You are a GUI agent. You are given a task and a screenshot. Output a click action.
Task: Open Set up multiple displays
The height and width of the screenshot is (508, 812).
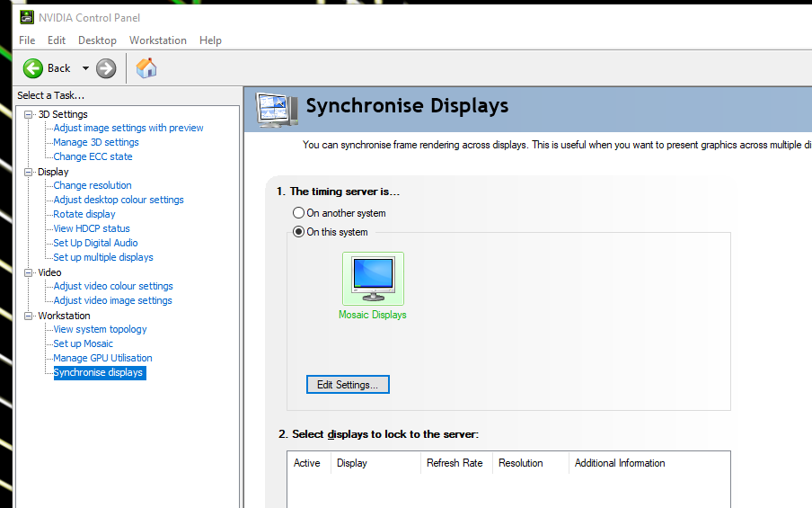pos(103,257)
